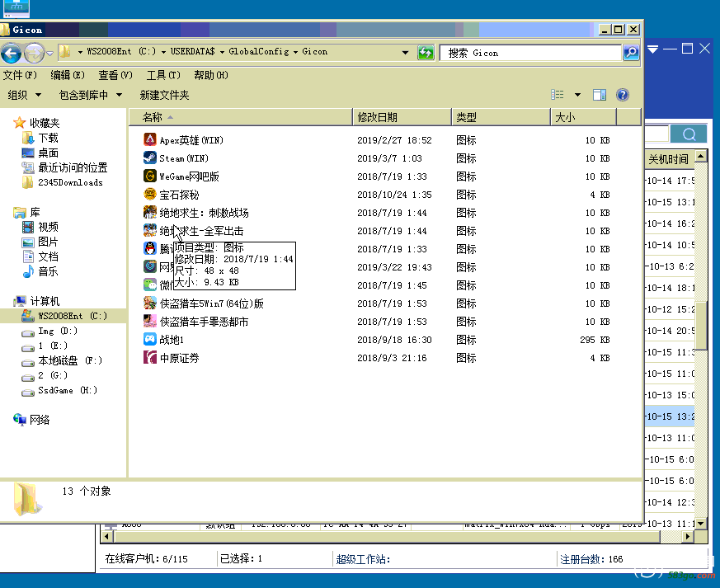Click the search magnifier in background window

(x=689, y=134)
